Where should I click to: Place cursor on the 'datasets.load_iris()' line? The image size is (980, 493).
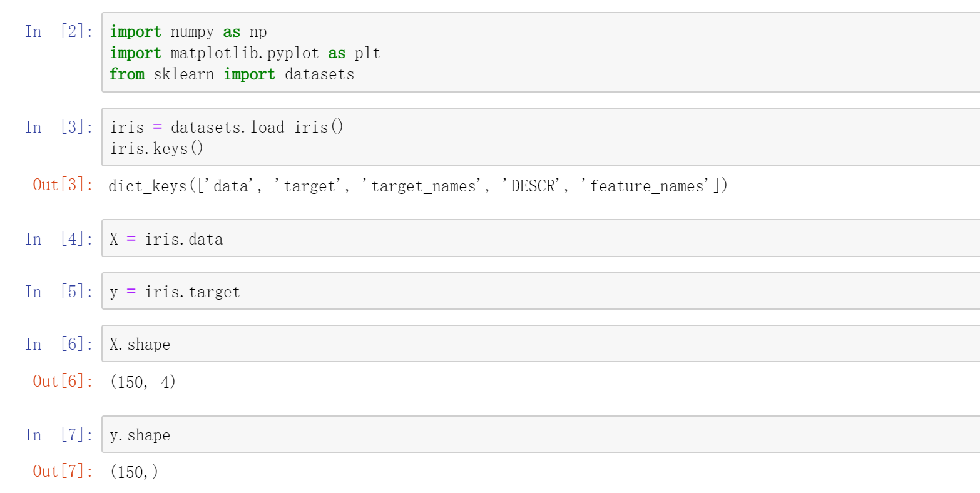(x=227, y=128)
